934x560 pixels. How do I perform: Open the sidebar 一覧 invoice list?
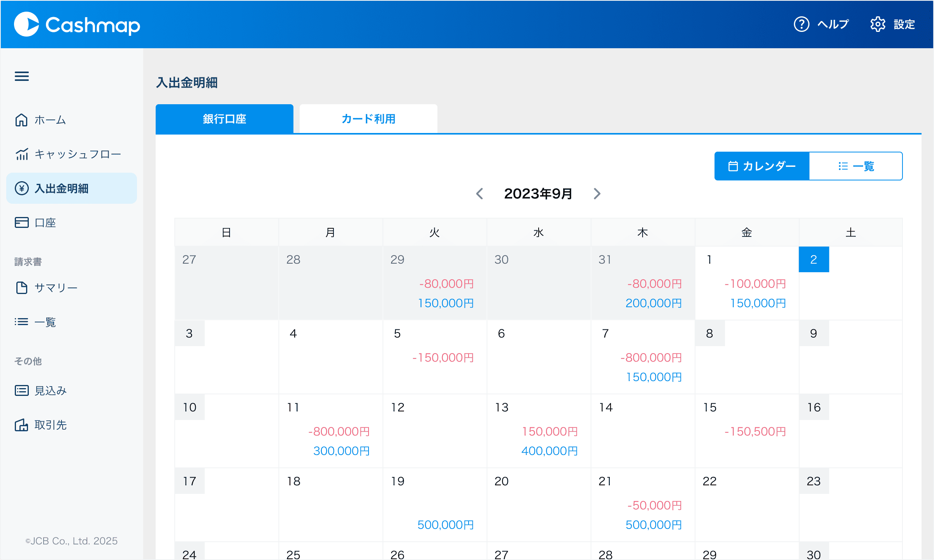pyautogui.click(x=45, y=322)
